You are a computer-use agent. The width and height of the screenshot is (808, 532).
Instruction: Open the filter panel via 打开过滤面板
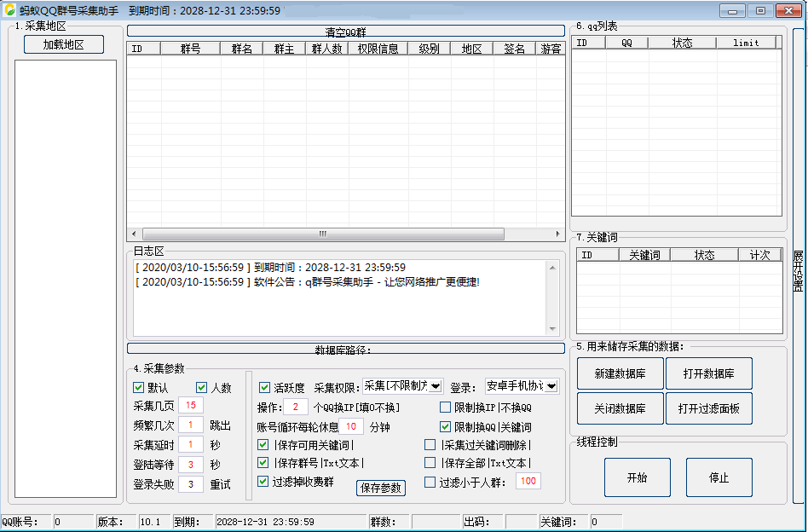(708, 408)
